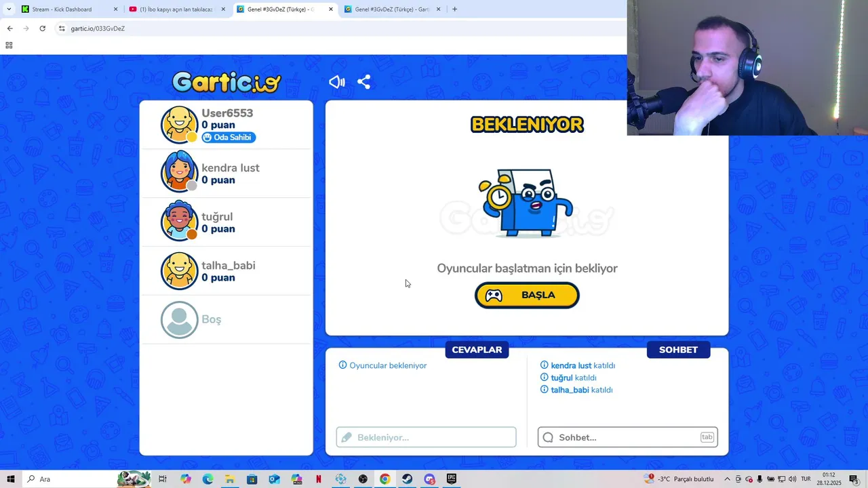The image size is (868, 488).
Task: Click the microphone tray icon
Action: click(x=760, y=479)
